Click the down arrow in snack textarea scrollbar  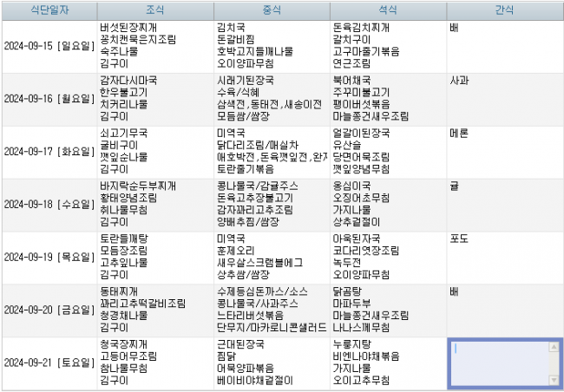554,380
